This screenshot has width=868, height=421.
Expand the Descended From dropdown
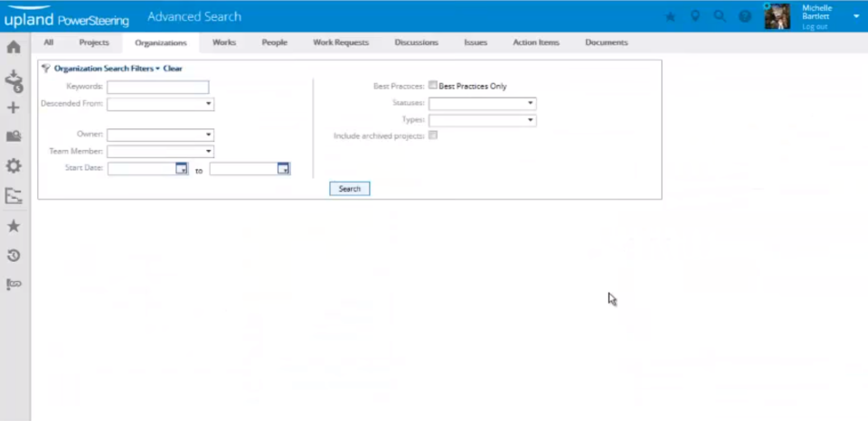click(x=161, y=104)
